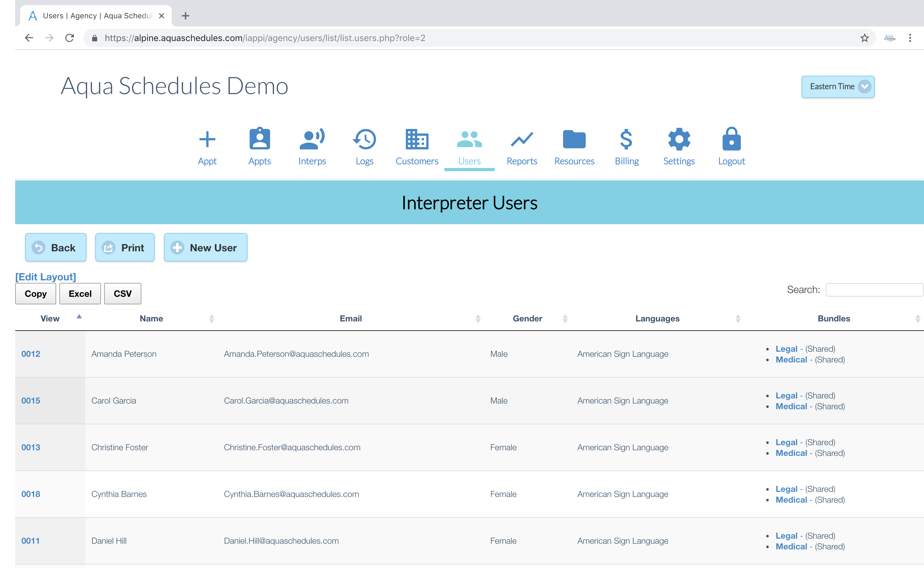Image resolution: width=924 pixels, height=586 pixels.
Task: Click the Back button
Action: [56, 247]
